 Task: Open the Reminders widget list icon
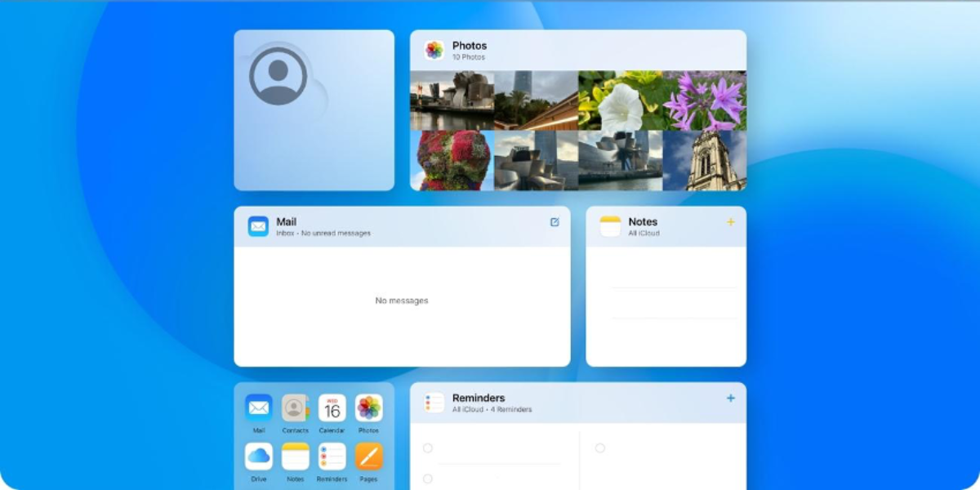click(x=434, y=403)
